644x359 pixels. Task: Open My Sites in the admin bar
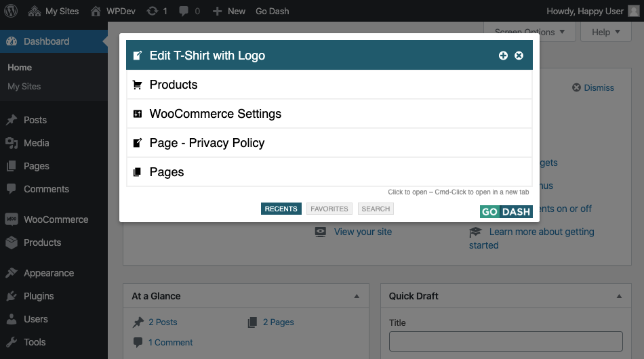[54, 11]
